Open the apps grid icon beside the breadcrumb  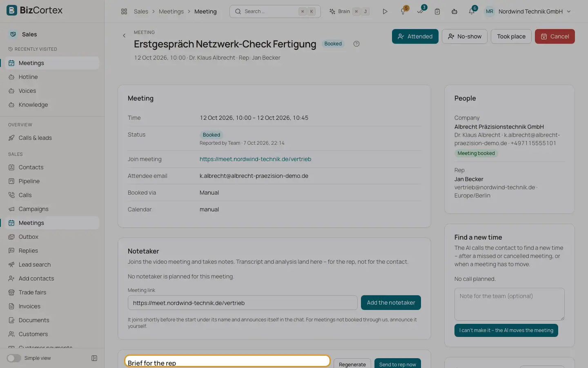[124, 11]
